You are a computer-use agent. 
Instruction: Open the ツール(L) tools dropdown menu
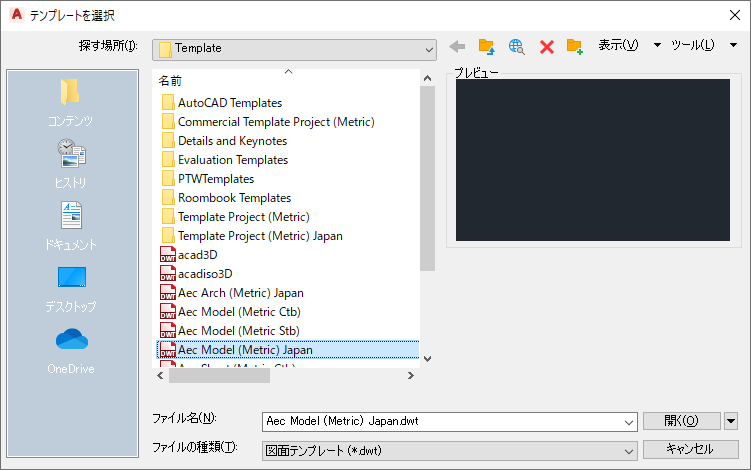[703, 45]
